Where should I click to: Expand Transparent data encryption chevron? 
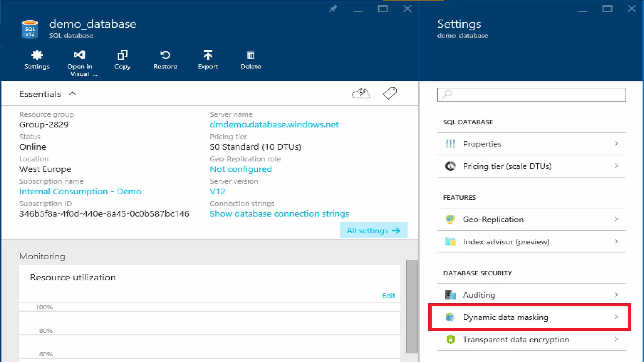click(x=616, y=339)
